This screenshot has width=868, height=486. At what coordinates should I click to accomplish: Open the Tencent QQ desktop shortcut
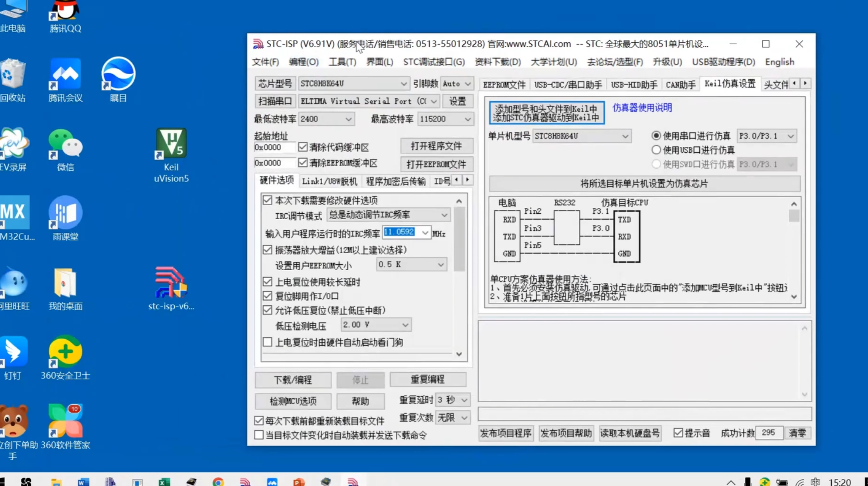click(x=65, y=16)
